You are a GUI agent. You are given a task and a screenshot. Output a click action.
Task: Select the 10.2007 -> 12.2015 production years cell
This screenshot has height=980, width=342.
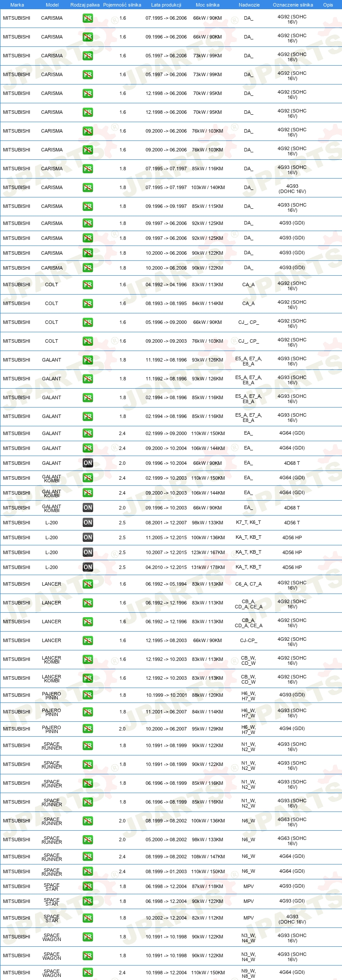click(166, 552)
